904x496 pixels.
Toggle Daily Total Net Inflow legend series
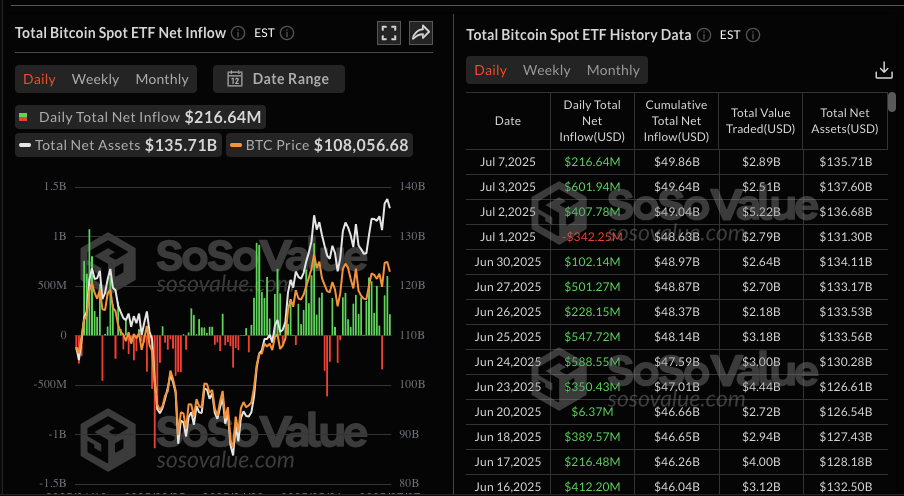click(x=140, y=117)
